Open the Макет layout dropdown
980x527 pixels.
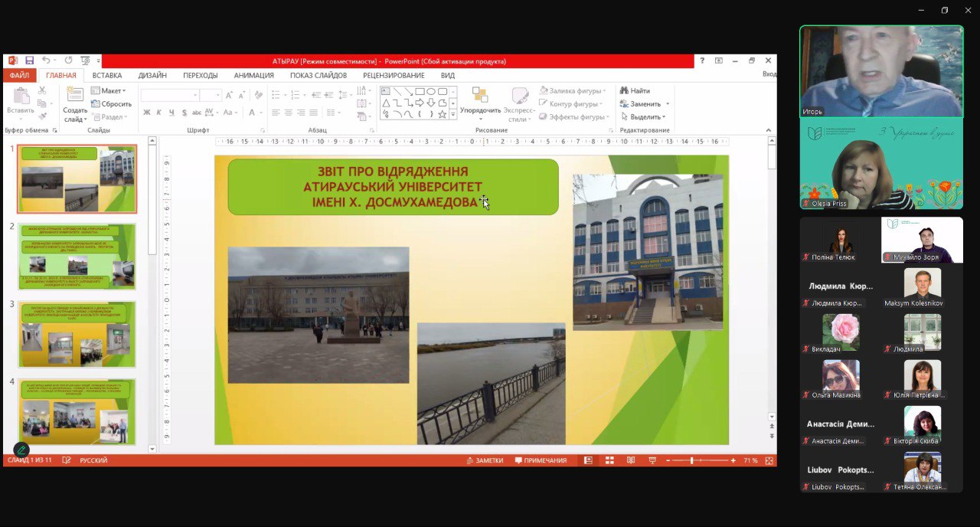coord(108,91)
